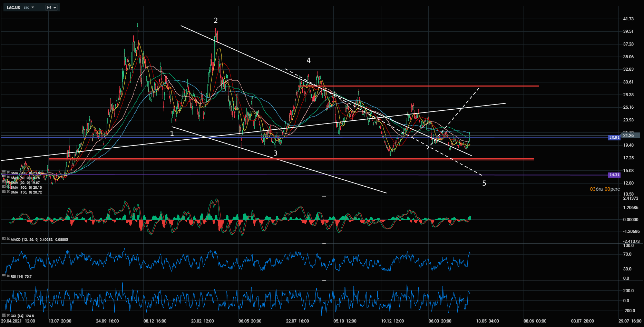
Task: Click the RSI [14] 70.7 label
Action: coord(21,276)
